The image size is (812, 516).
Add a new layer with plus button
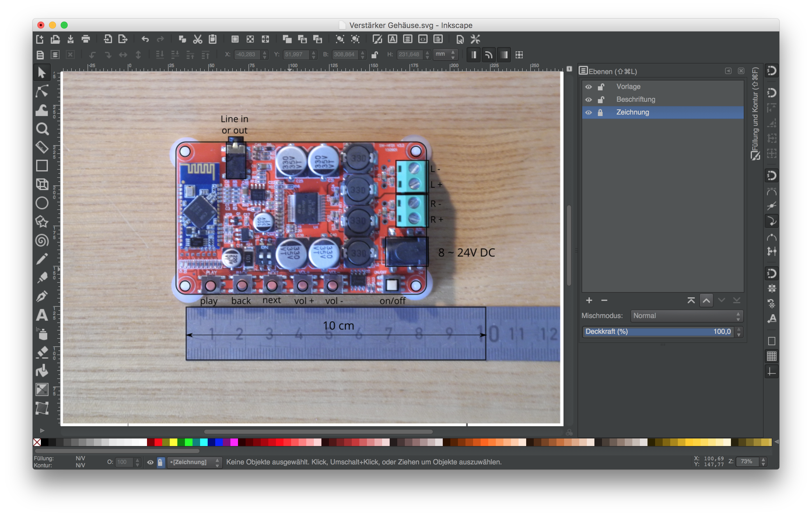click(x=589, y=300)
